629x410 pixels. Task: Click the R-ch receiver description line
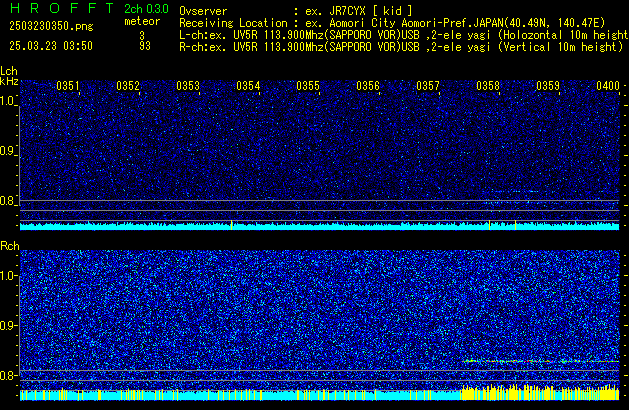(401, 47)
